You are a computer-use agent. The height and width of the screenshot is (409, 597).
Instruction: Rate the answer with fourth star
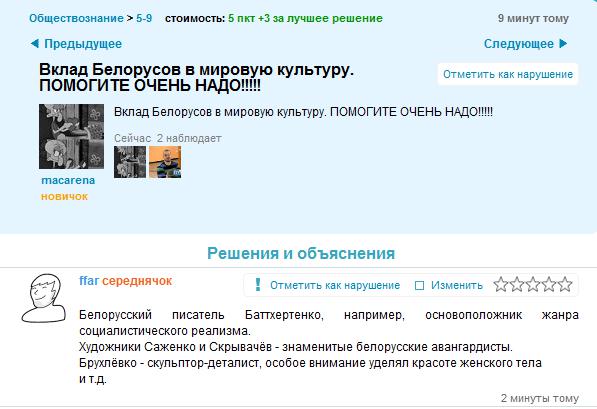pyautogui.click(x=549, y=284)
